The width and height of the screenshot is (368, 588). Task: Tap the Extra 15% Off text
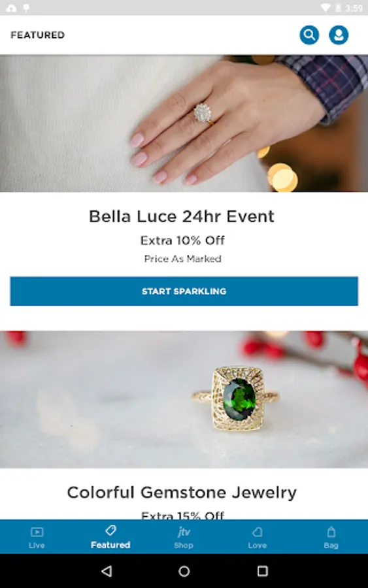(182, 515)
